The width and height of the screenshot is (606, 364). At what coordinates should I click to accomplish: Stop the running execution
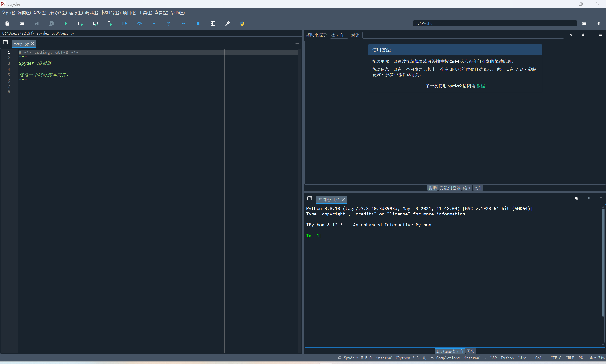198,23
